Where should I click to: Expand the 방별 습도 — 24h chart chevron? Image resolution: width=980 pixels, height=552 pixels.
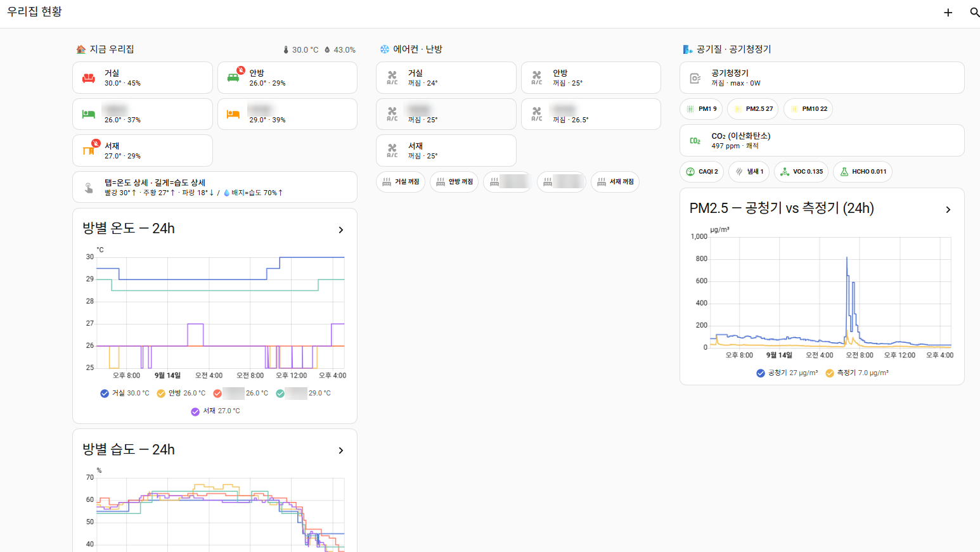click(x=341, y=451)
